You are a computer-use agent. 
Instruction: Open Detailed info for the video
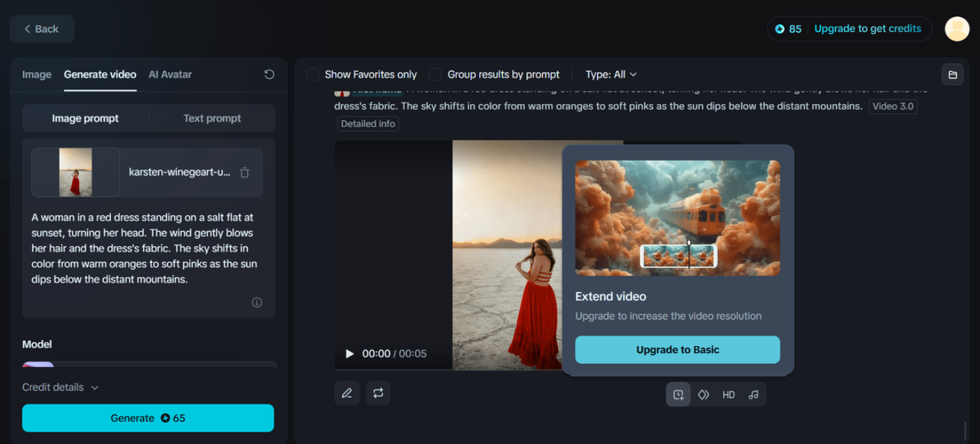click(368, 124)
